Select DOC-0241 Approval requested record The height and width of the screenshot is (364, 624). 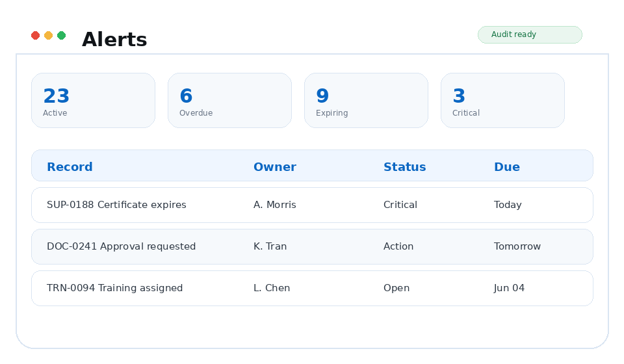tap(312, 246)
